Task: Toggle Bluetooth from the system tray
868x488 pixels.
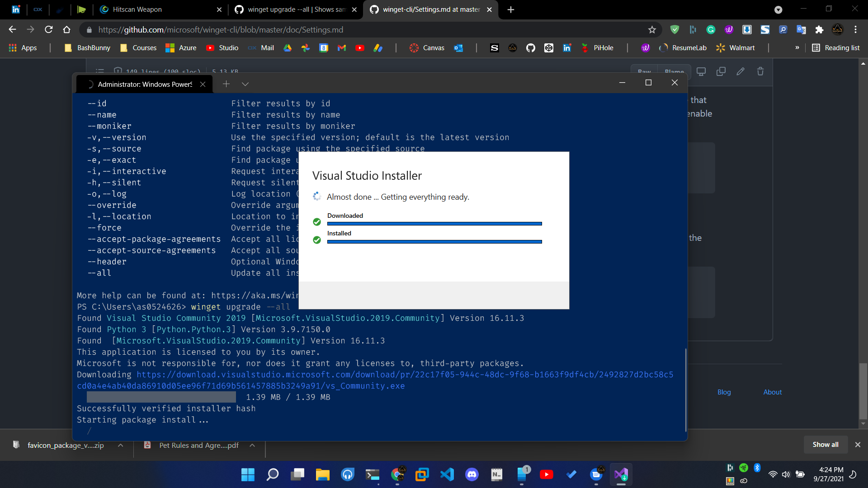Action: point(758,468)
